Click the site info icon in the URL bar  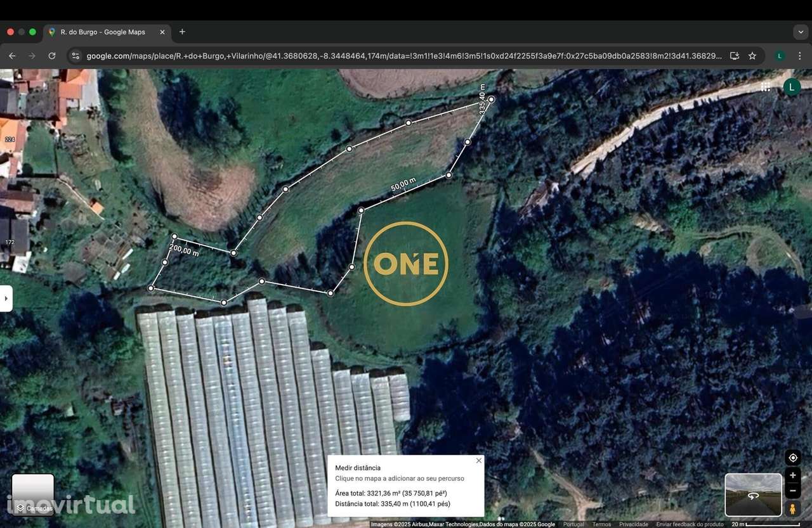point(75,56)
